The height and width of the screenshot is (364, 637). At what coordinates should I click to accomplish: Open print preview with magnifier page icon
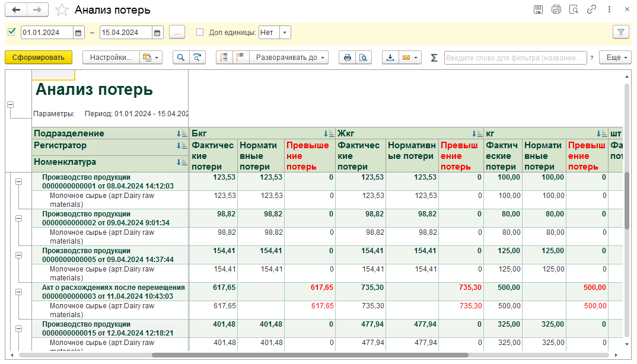tap(364, 58)
